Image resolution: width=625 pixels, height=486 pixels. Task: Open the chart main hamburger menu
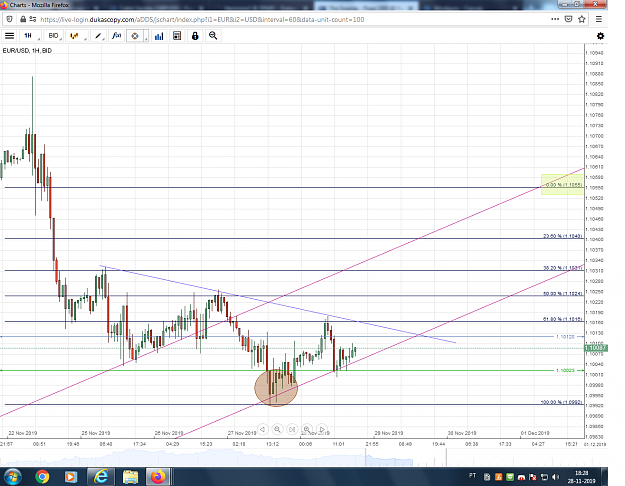pos(10,36)
